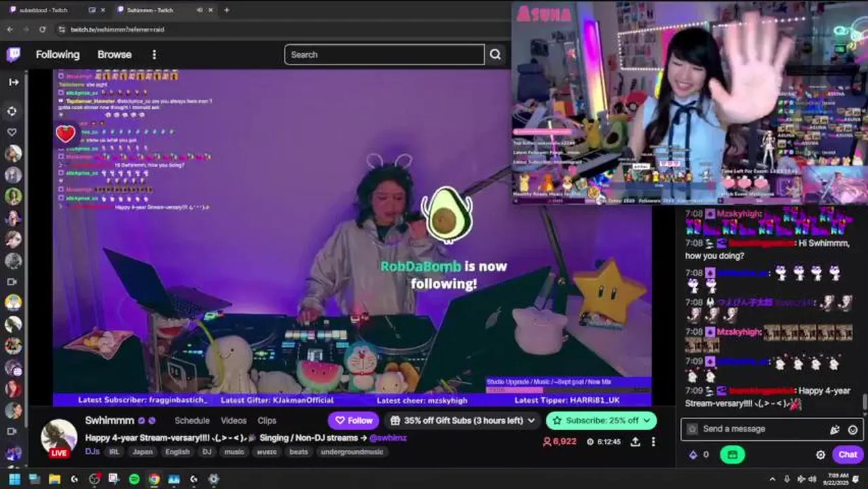Image resolution: width=868 pixels, height=489 pixels.
Task: Open the Settings gear taskbar app
Action: click(x=214, y=479)
